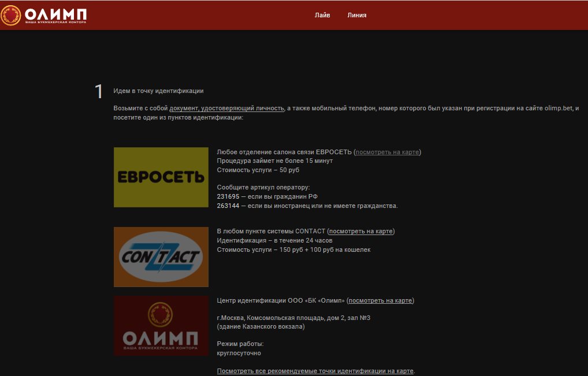Go to the Линия menu item
The image size is (588, 376).
coord(356,15)
